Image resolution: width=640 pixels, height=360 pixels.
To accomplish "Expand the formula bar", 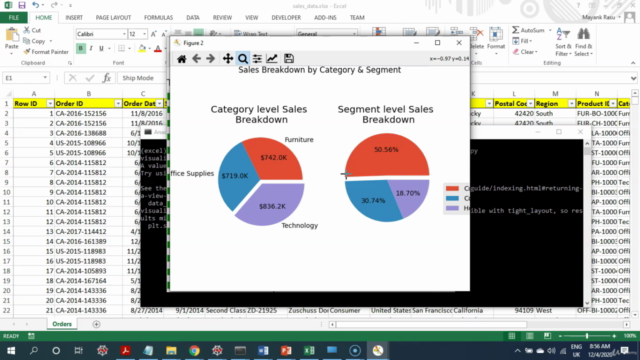I will [x=633, y=78].
